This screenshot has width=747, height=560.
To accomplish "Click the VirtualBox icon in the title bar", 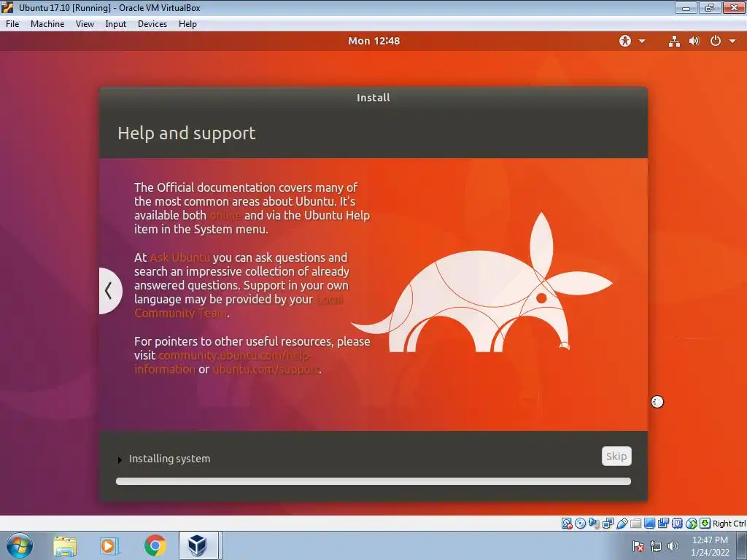I will (x=7, y=7).
